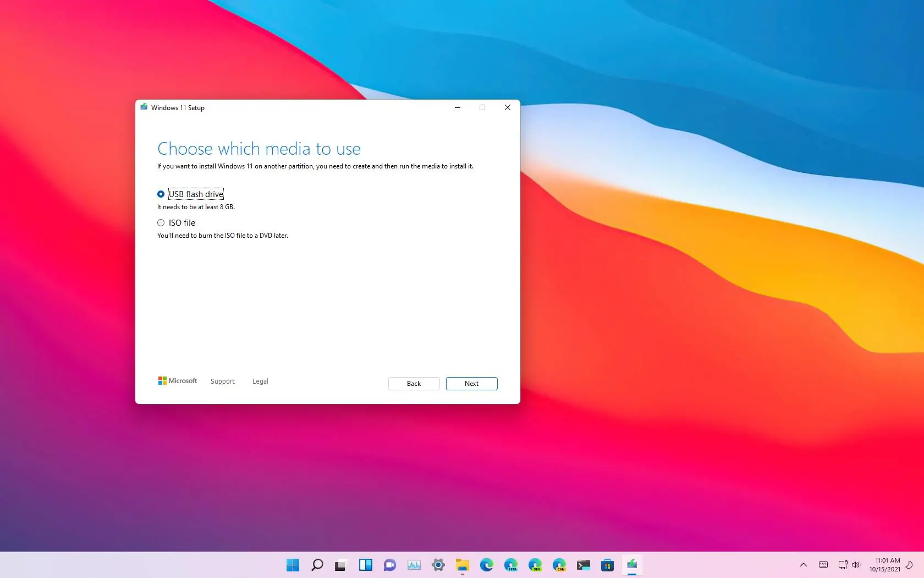Click the Windows 11 Setup taskbar icon
The height and width of the screenshot is (578, 924).
(x=631, y=565)
